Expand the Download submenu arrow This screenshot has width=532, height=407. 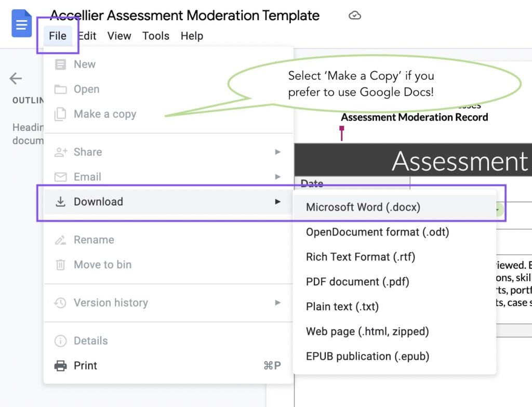(277, 202)
